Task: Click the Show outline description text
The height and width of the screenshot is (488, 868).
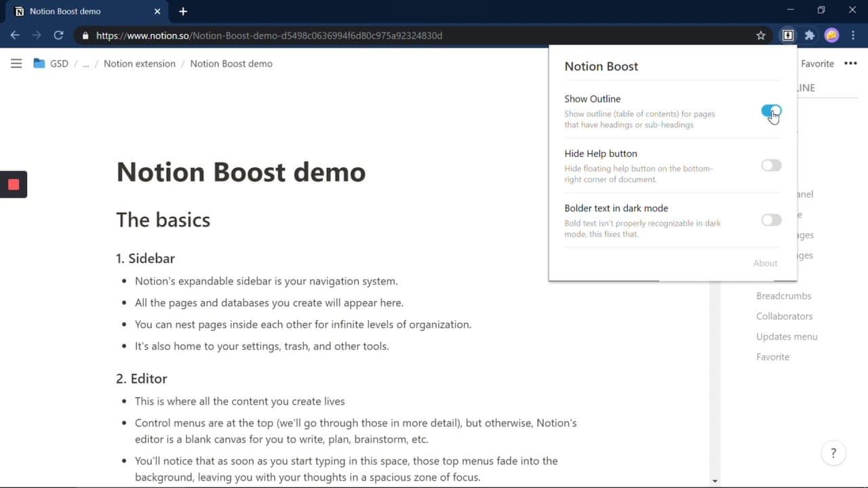Action: tap(639, 119)
